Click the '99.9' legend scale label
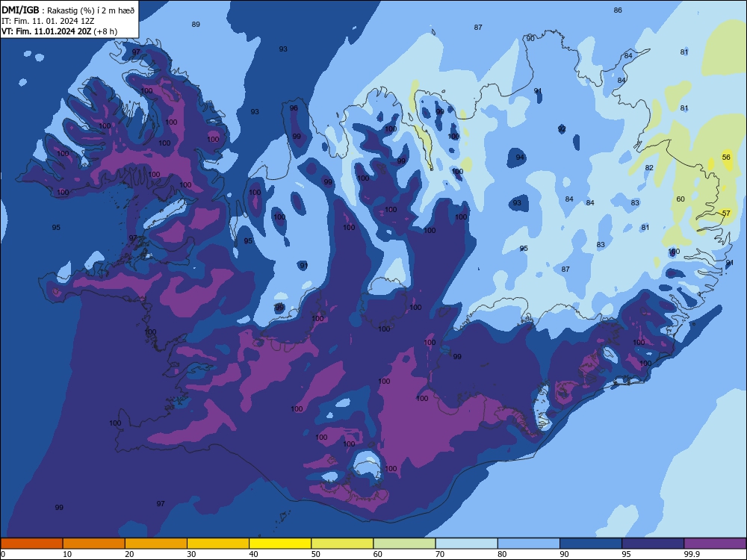The width and height of the screenshot is (747, 560). click(691, 554)
